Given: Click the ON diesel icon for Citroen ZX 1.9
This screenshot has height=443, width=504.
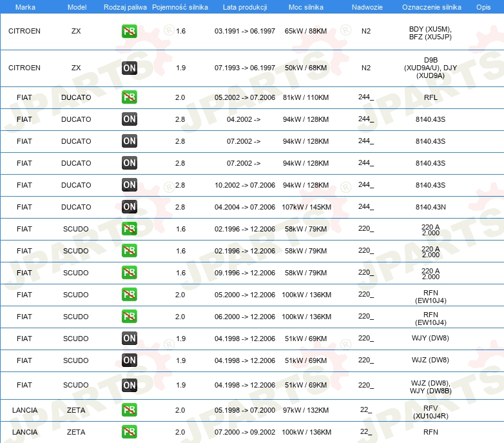Looking at the screenshot, I should [x=130, y=68].
